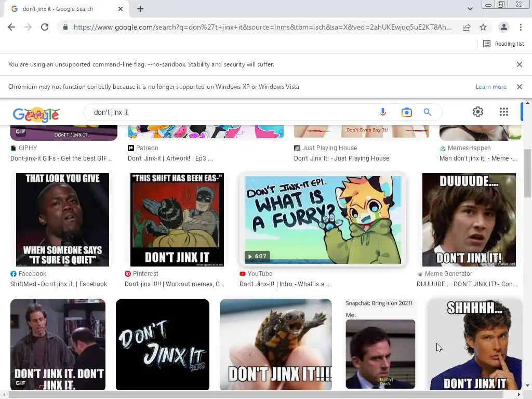
Task: Click the vertical scrollbar thumb
Action: coord(527,173)
